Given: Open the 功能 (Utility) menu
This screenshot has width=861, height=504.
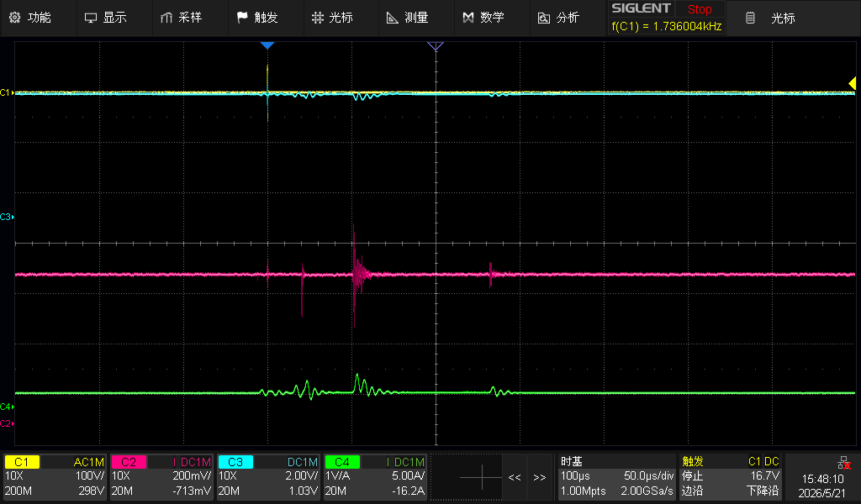Looking at the screenshot, I should [30, 18].
